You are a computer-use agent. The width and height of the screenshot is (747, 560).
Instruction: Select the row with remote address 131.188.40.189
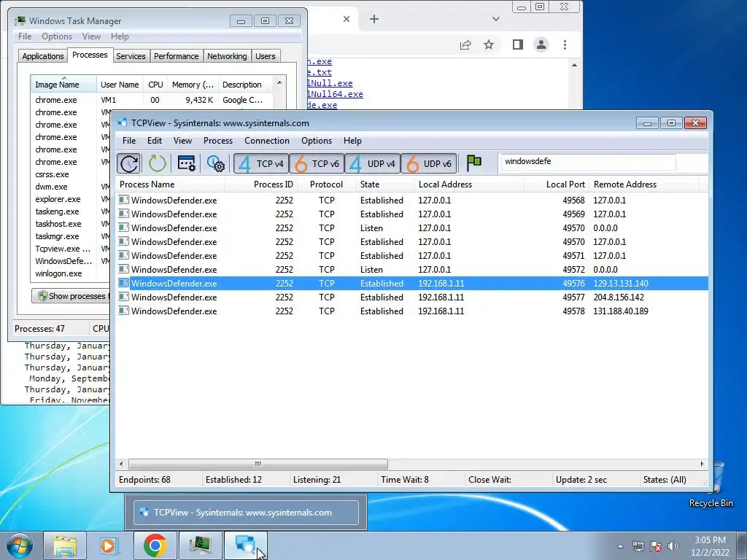tap(412, 311)
